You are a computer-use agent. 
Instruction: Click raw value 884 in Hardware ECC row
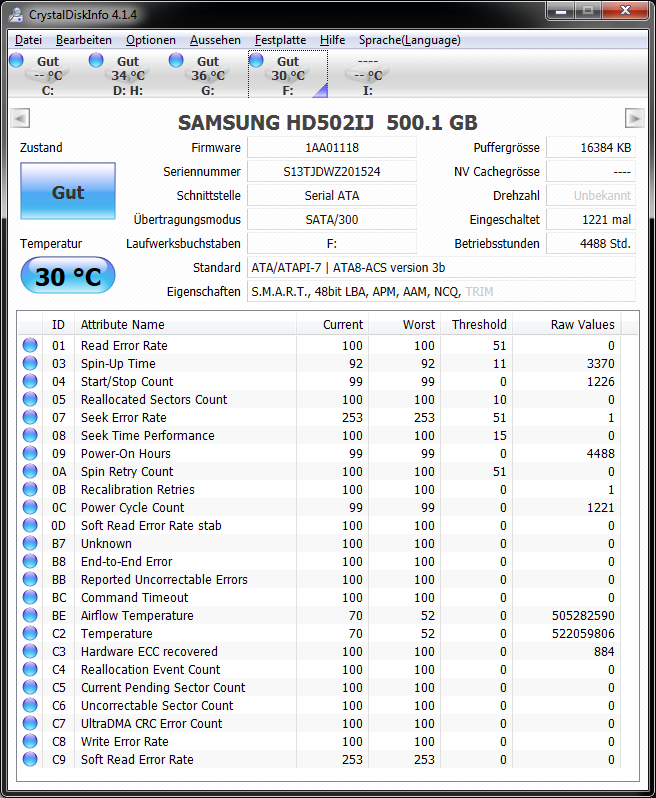pyautogui.click(x=604, y=651)
